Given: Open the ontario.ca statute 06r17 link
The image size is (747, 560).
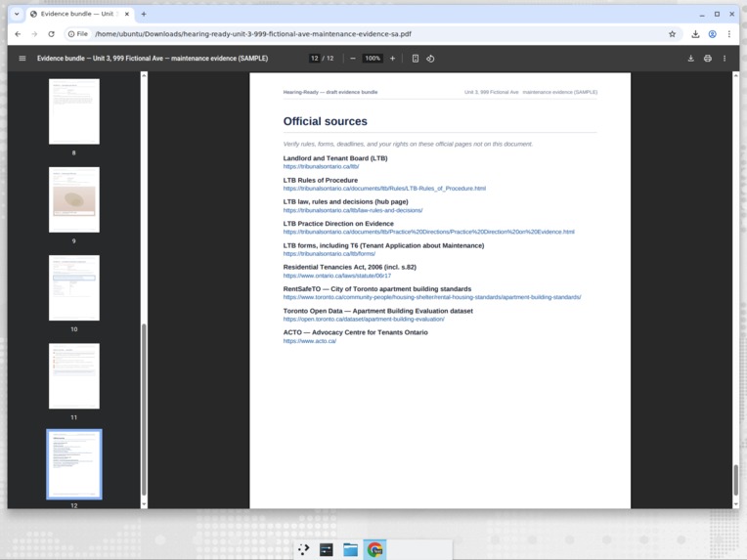Looking at the screenshot, I should (x=336, y=276).
